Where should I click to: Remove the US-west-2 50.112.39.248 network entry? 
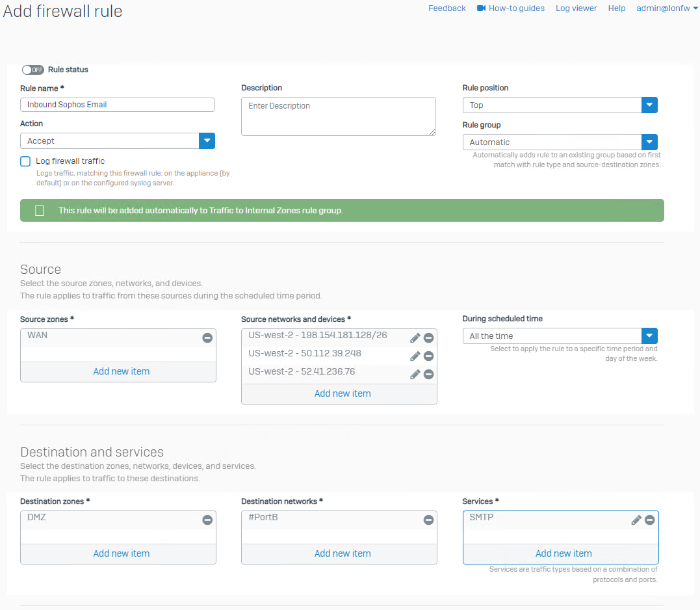(x=428, y=356)
